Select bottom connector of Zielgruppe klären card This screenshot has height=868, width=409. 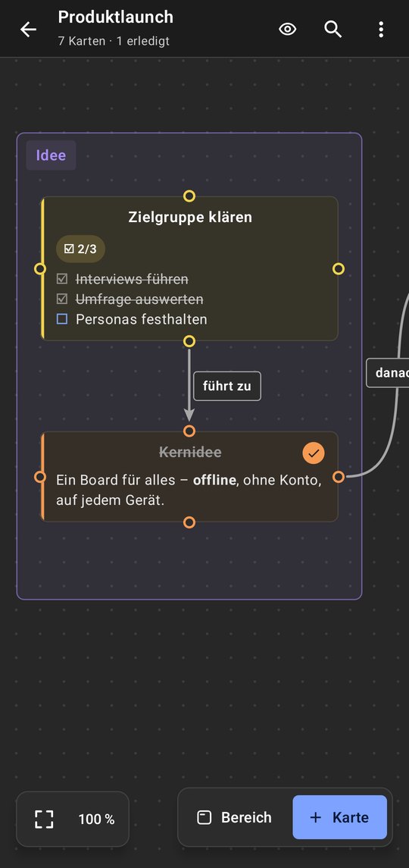[x=189, y=340]
